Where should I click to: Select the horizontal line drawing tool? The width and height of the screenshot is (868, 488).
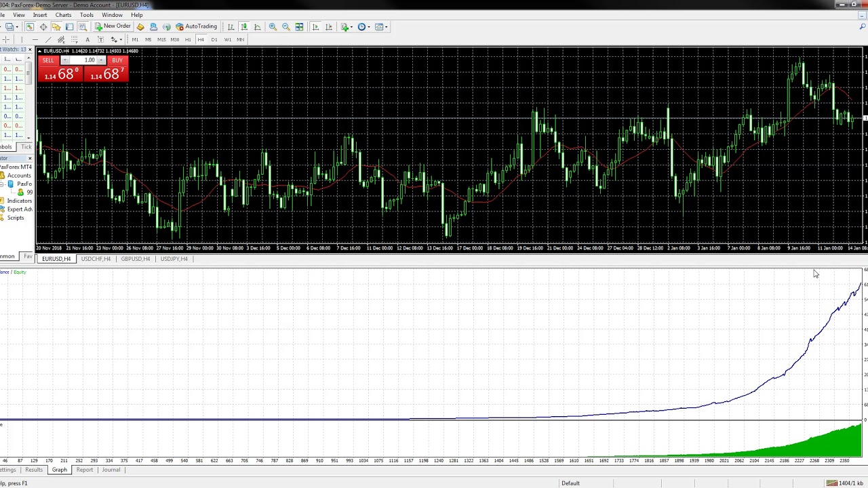click(x=35, y=39)
